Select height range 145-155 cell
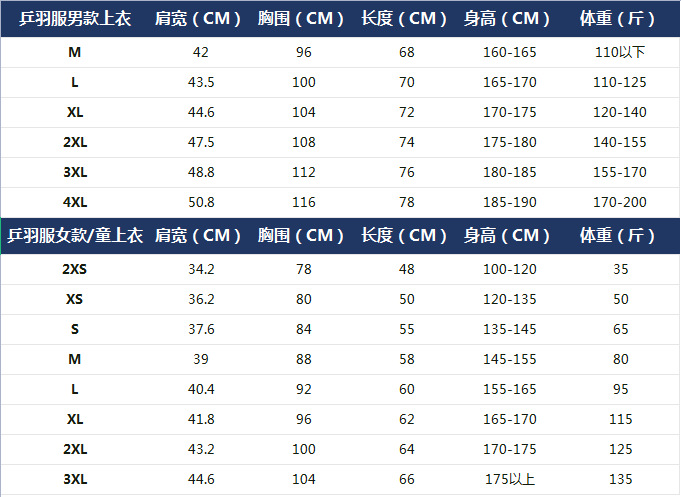 click(510, 359)
